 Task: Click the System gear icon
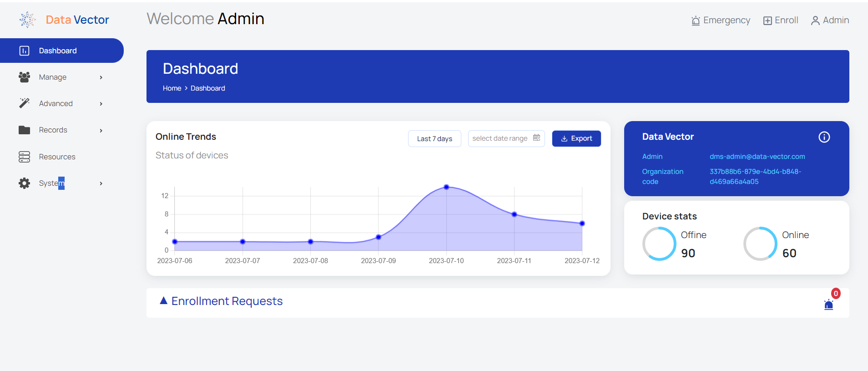pyautogui.click(x=24, y=183)
